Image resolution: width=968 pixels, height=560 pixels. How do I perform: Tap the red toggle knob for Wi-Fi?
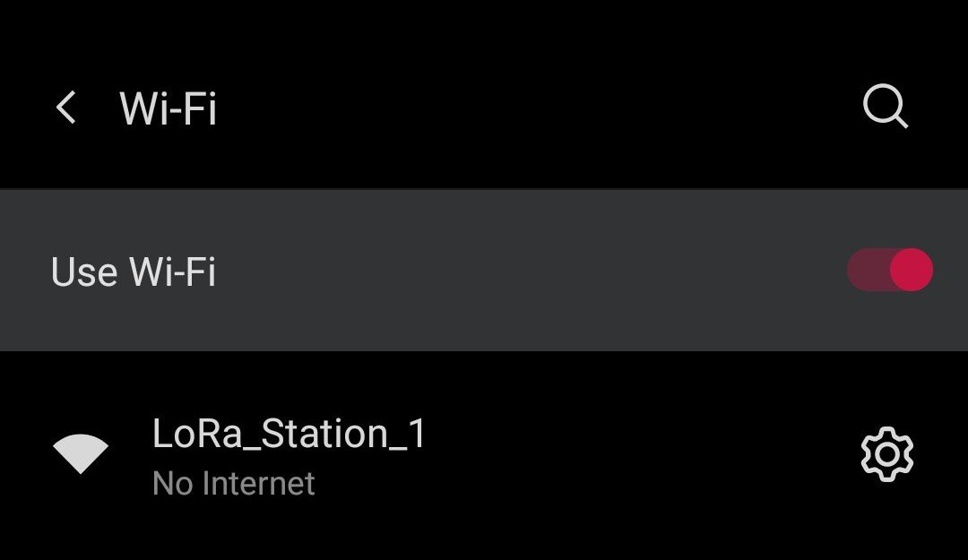(912, 270)
